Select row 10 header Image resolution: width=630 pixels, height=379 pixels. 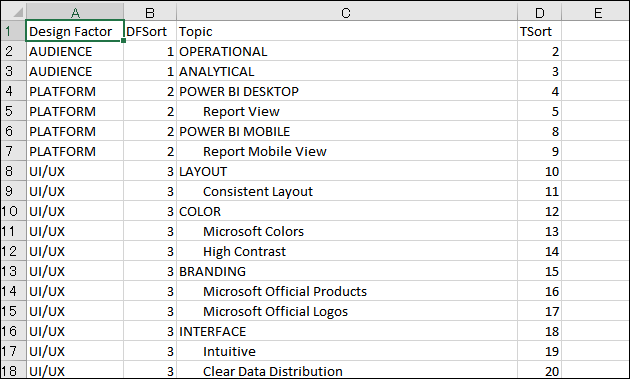pyautogui.click(x=13, y=211)
